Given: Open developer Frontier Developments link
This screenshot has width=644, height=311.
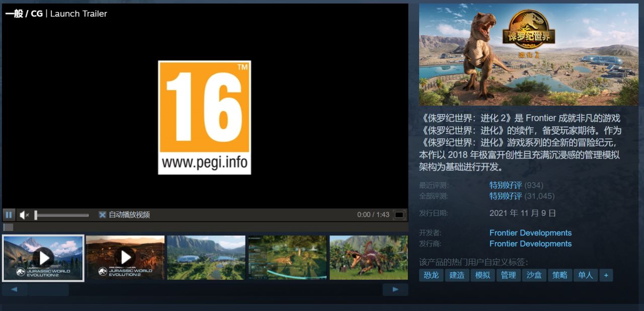Looking at the screenshot, I should tap(530, 232).
